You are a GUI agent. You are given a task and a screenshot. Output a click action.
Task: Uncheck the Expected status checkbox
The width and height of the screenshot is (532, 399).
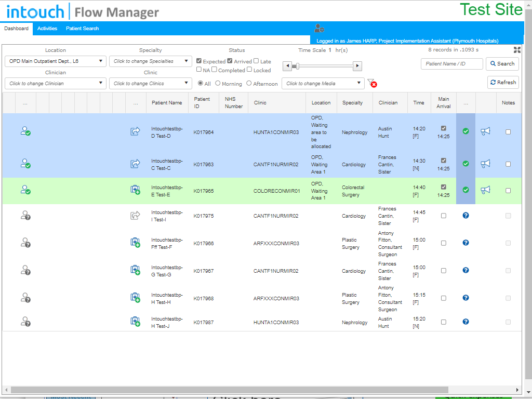click(x=199, y=61)
